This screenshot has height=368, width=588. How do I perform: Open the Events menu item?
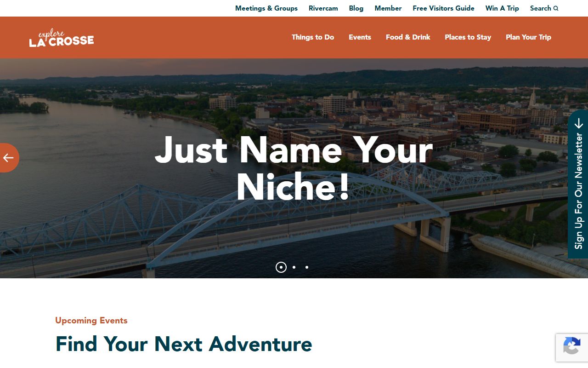[x=360, y=37]
